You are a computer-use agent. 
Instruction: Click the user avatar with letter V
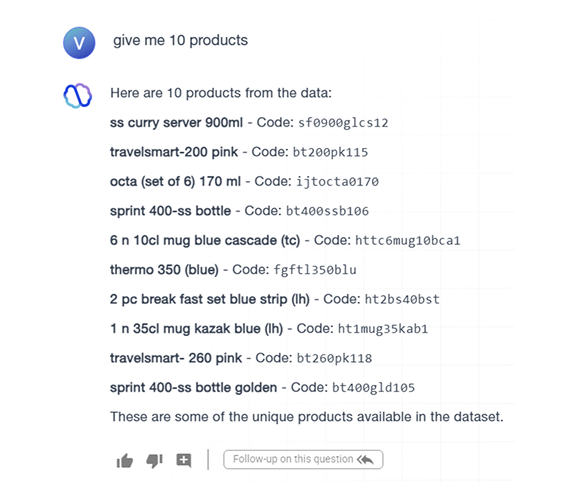pos(79,43)
